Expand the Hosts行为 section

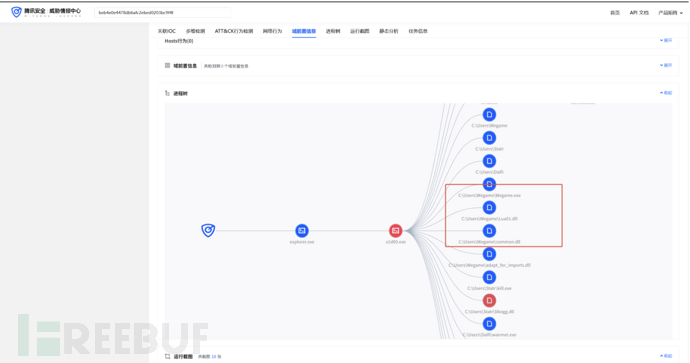tap(666, 40)
